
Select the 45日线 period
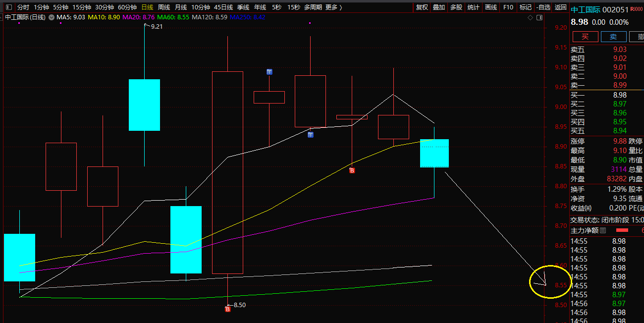[223, 7]
